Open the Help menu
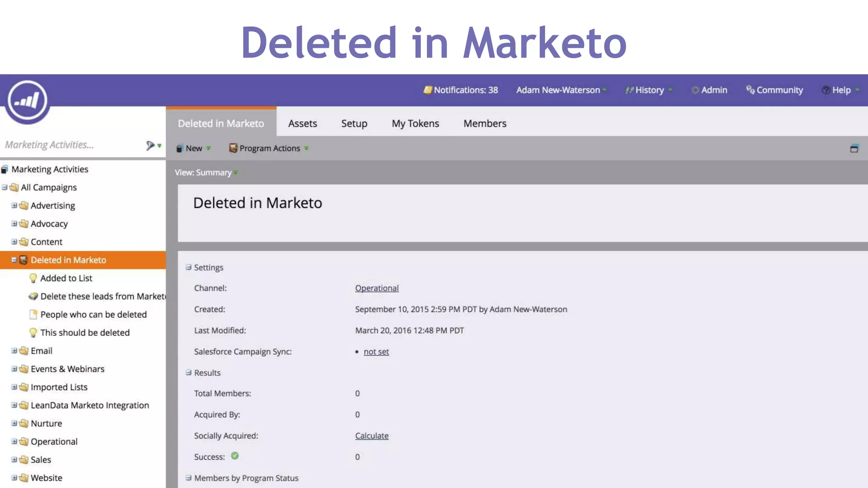The width and height of the screenshot is (868, 488). 840,90
